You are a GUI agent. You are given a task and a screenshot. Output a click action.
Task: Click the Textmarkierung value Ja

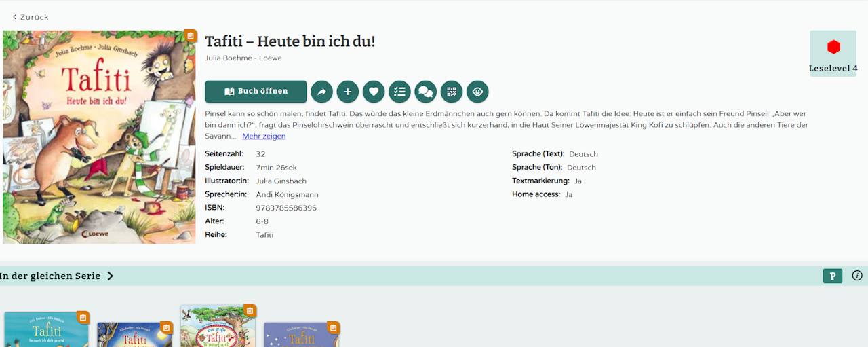[578, 181]
